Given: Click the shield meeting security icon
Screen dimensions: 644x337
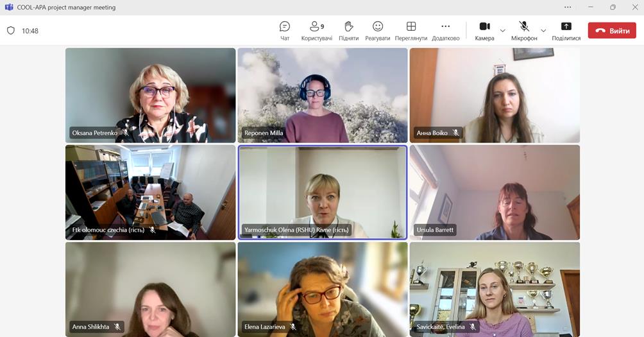Looking at the screenshot, I should pyautogui.click(x=11, y=31).
